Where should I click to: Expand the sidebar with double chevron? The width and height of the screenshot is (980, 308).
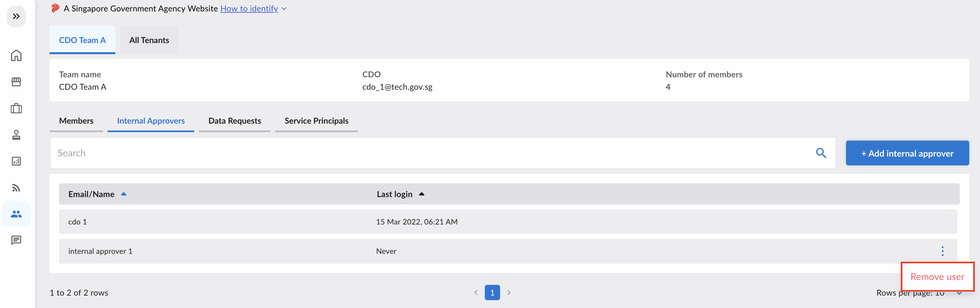tap(16, 16)
